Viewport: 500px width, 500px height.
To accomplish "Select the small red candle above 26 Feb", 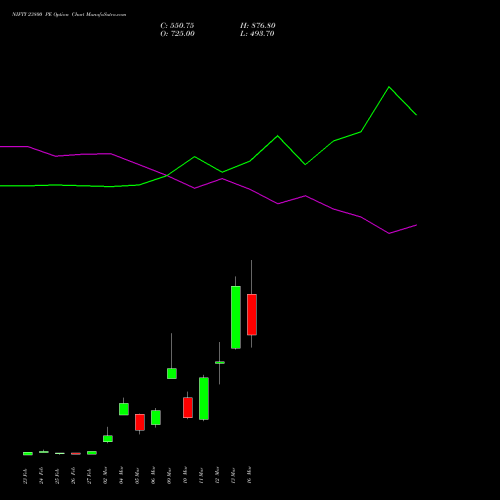I will (x=76, y=453).
